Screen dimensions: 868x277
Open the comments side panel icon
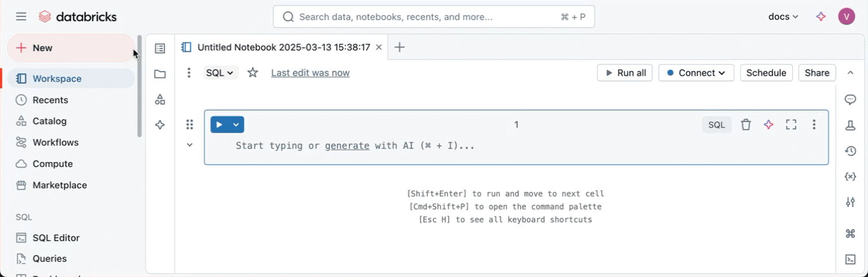click(x=851, y=100)
